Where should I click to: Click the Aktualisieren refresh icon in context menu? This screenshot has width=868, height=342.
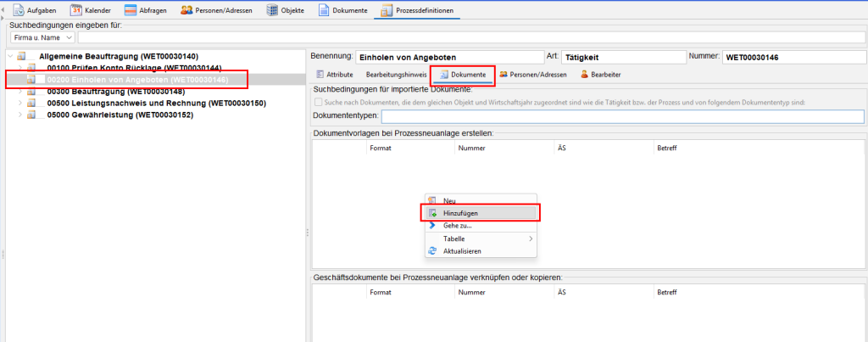433,251
